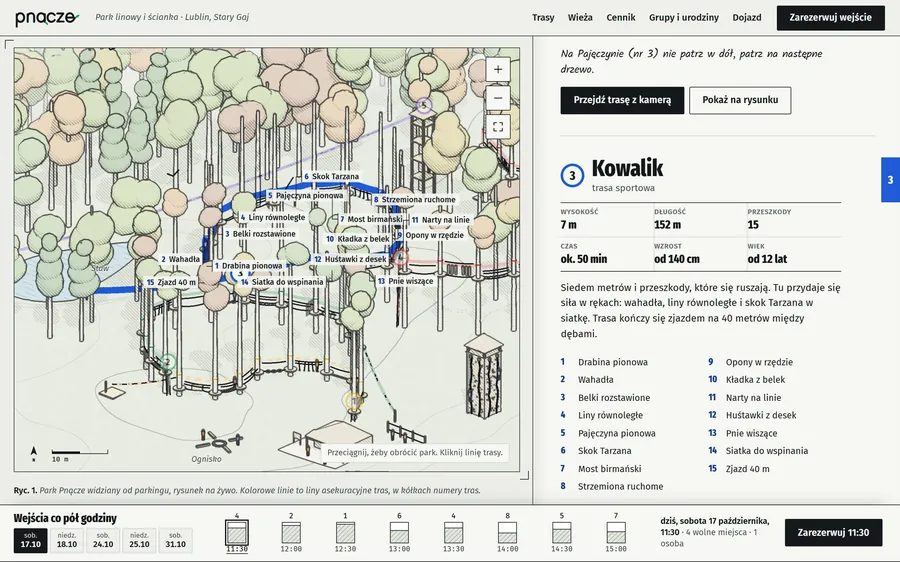Click map label 11 Narty na linie
900x562 pixels.
tap(441, 220)
